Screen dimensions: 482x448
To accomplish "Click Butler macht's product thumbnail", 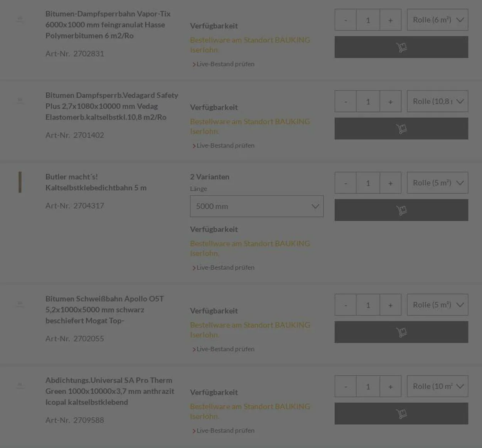I will click(x=20, y=182).
